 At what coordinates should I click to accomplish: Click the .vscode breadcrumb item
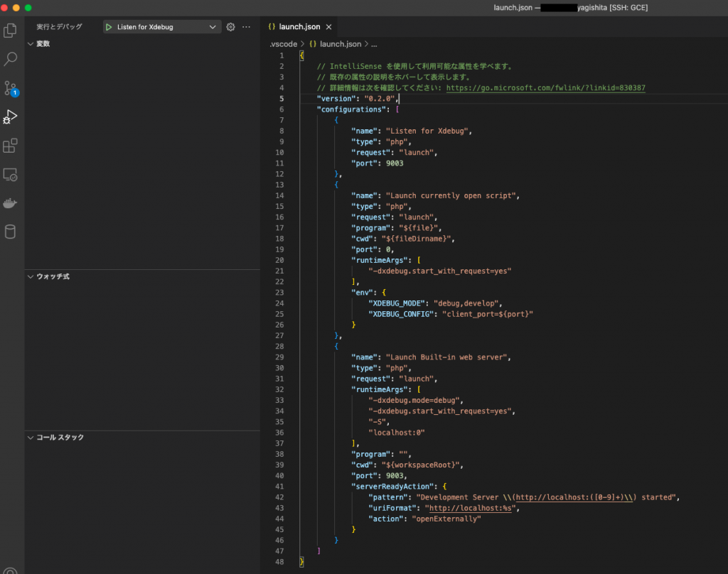coord(283,44)
